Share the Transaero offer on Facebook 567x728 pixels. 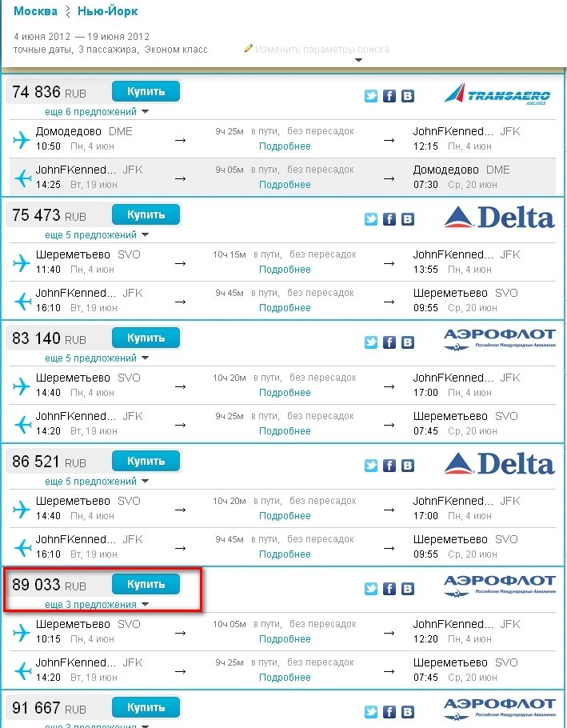click(389, 96)
